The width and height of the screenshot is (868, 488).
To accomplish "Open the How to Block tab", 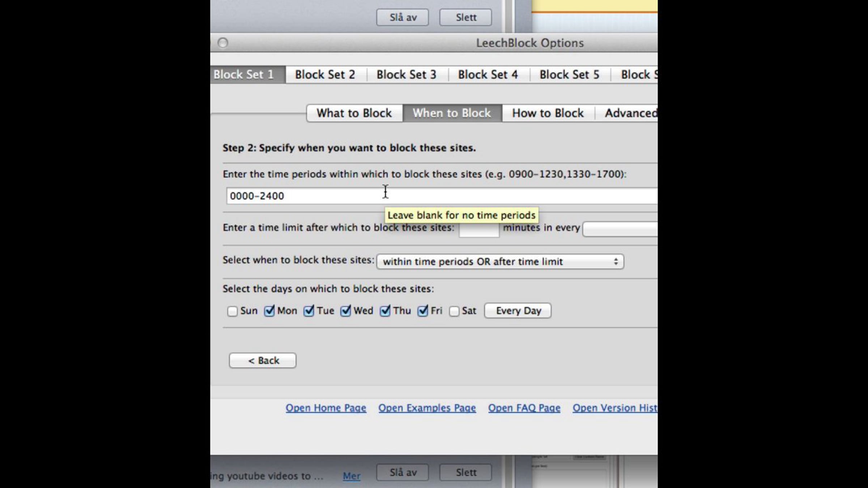I will pos(548,113).
